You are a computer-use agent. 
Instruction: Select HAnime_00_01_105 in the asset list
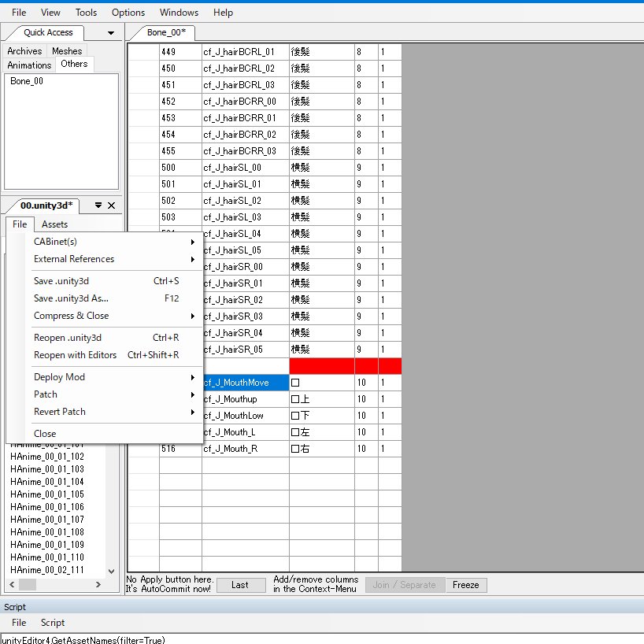click(x=47, y=494)
